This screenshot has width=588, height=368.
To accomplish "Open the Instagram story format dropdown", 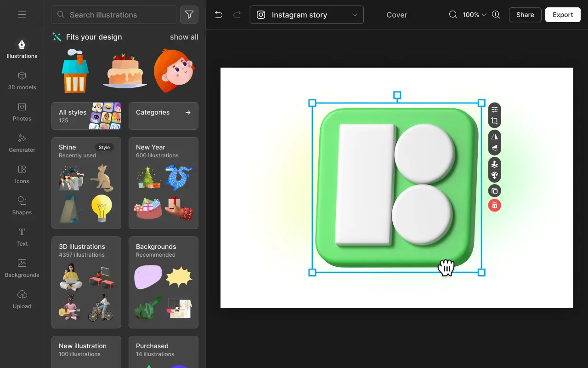I will (x=306, y=15).
